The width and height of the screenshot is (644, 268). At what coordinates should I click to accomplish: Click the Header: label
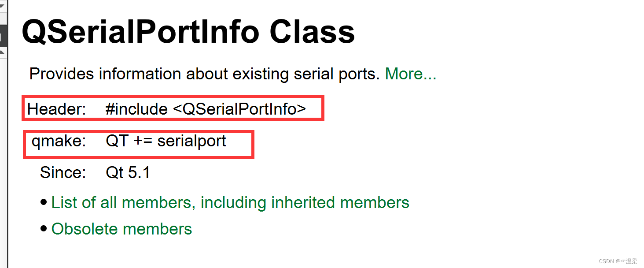56,109
